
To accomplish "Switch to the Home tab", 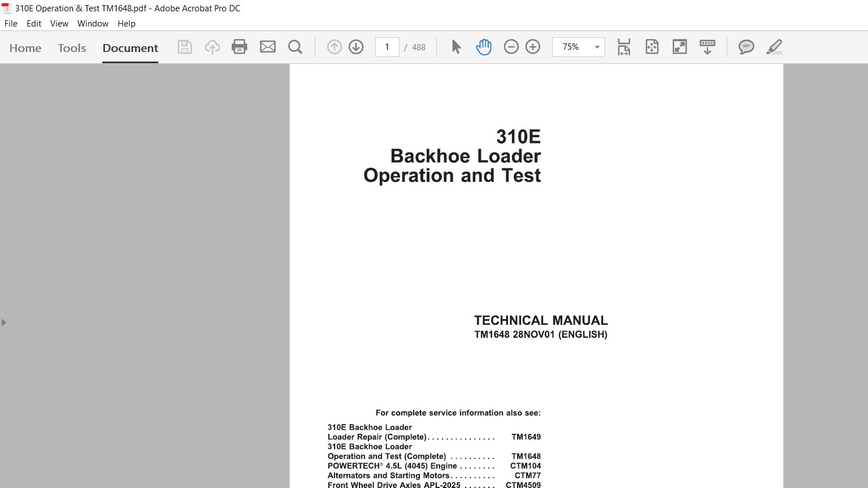I will coord(25,48).
